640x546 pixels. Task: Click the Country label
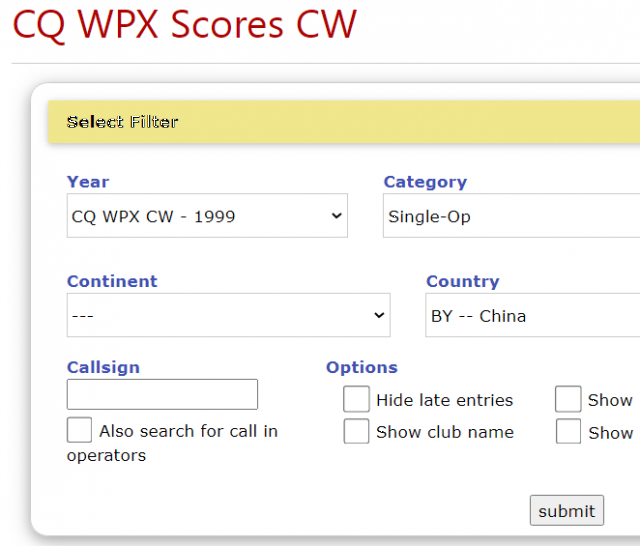(462, 282)
